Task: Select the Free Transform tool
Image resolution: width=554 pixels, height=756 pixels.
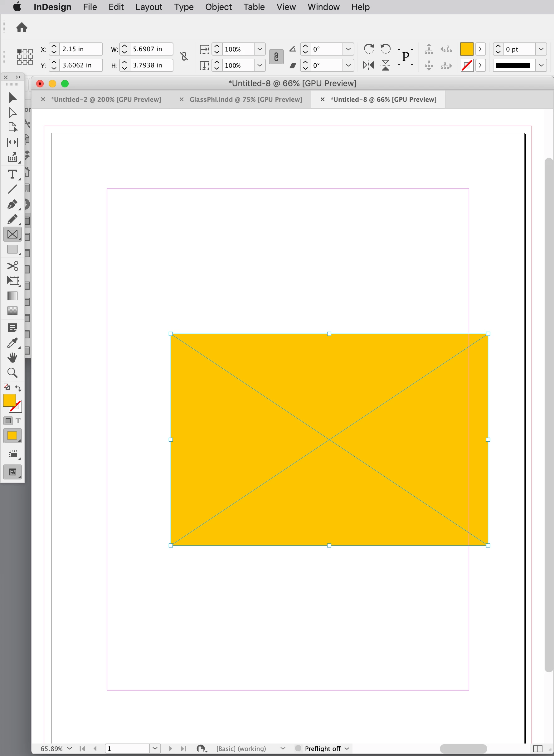Action: pyautogui.click(x=12, y=281)
